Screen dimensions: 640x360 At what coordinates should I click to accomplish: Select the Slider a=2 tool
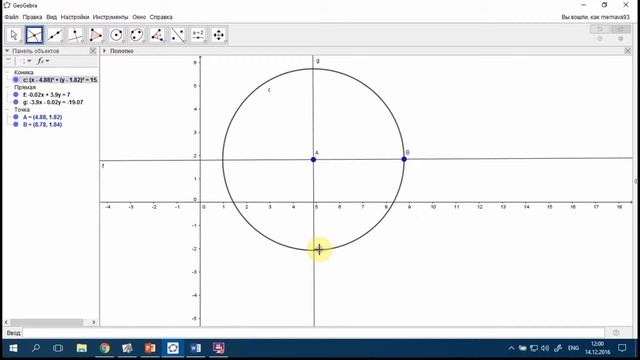(x=198, y=35)
